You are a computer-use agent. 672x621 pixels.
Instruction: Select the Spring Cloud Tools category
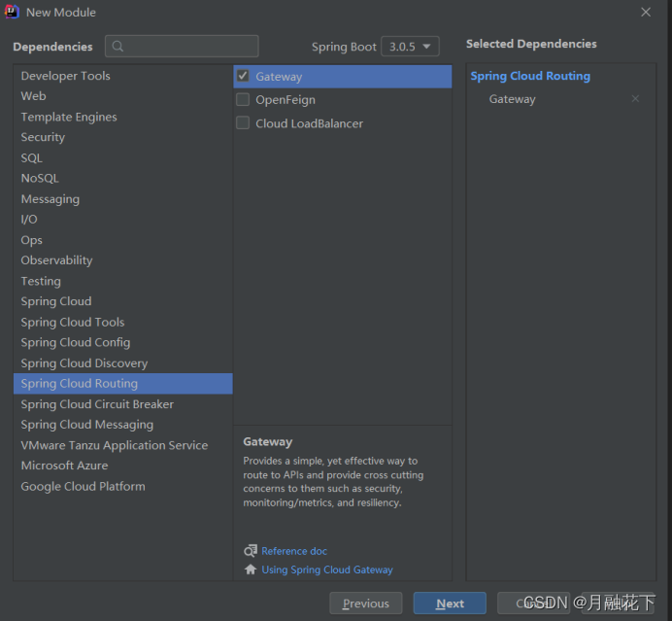click(x=123, y=322)
